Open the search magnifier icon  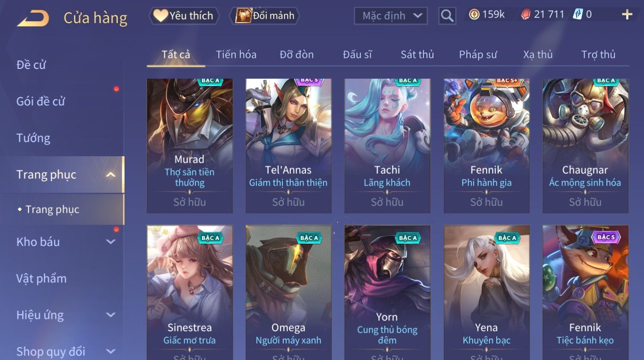(x=447, y=16)
